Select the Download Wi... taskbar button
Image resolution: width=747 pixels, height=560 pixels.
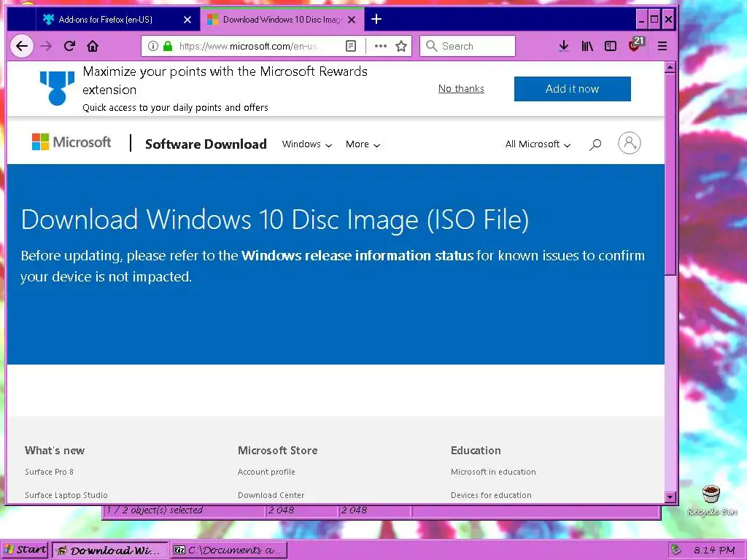[x=109, y=550]
